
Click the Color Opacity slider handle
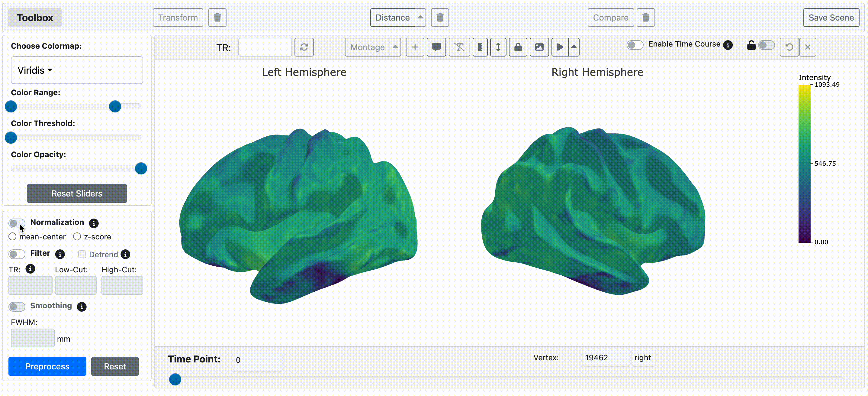pos(141,168)
